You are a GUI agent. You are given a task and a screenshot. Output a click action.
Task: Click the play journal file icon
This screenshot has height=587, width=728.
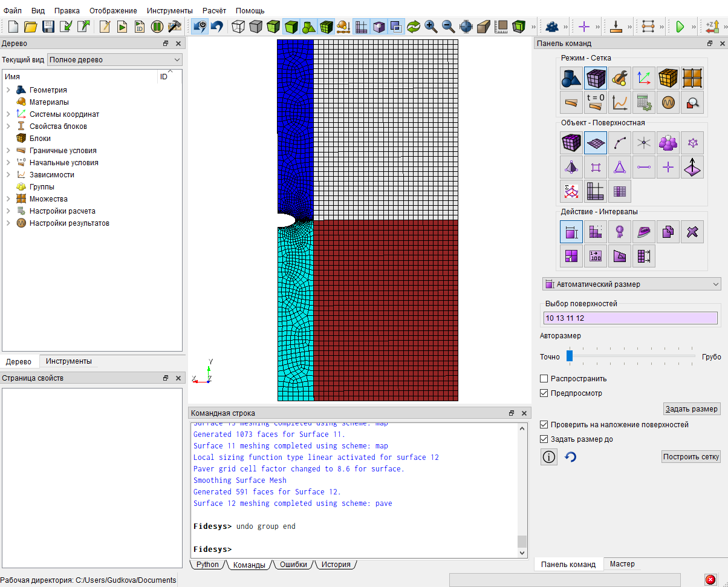122,27
